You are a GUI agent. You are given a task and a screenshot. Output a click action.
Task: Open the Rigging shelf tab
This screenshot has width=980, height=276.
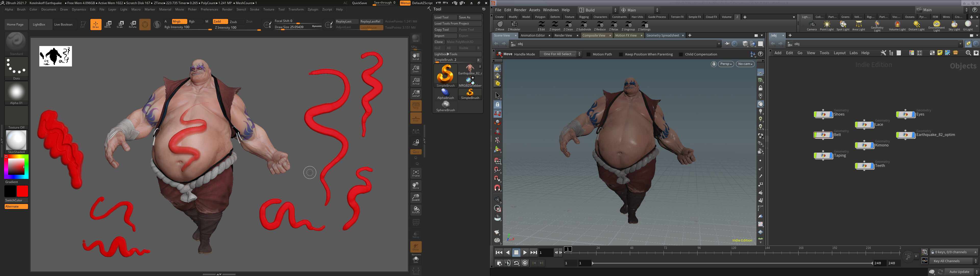584,17
